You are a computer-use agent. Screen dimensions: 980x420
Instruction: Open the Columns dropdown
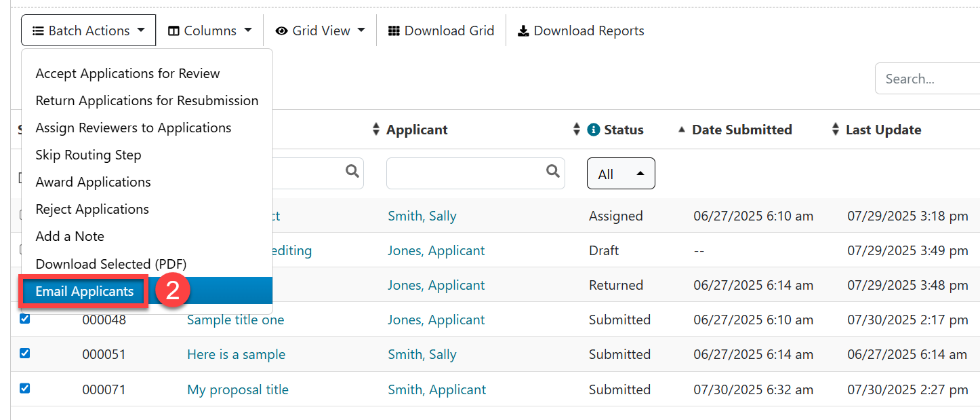click(210, 31)
